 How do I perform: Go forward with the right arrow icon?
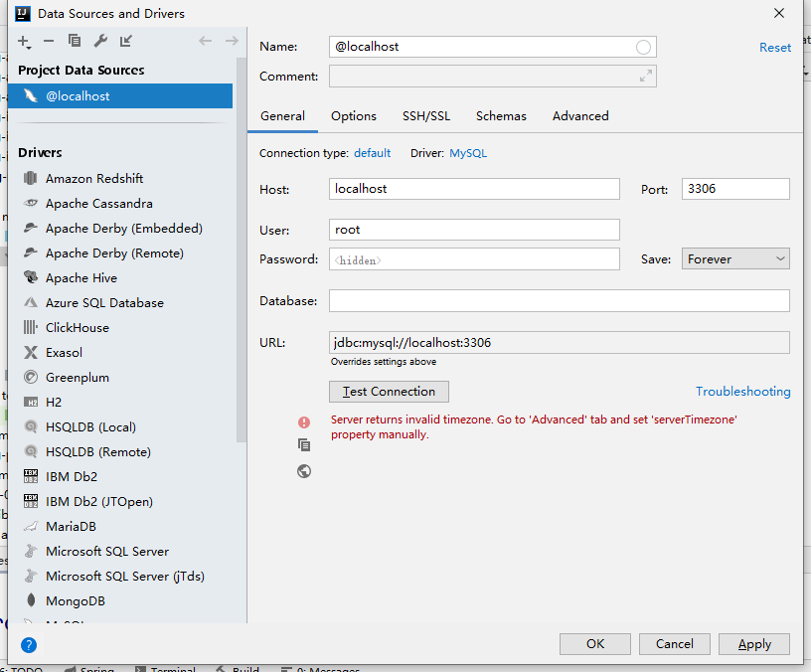tap(232, 41)
